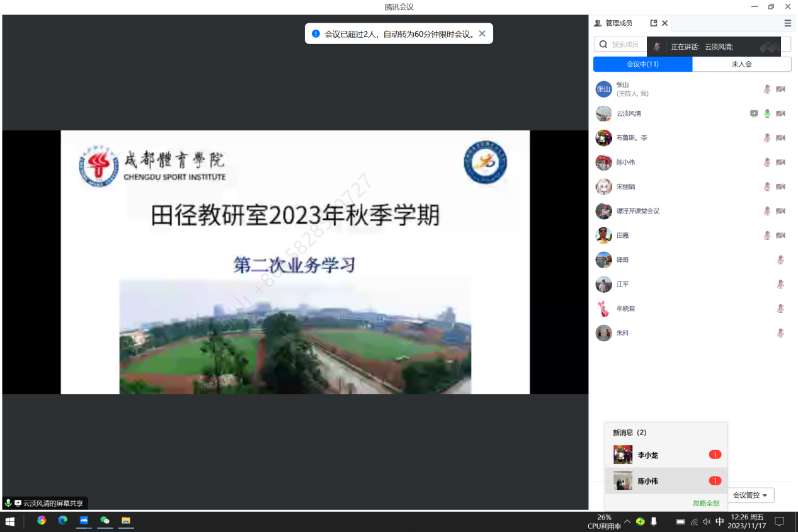Toggle 陈小伟's camera icon
Screen dimensions: 798x532
780,162
